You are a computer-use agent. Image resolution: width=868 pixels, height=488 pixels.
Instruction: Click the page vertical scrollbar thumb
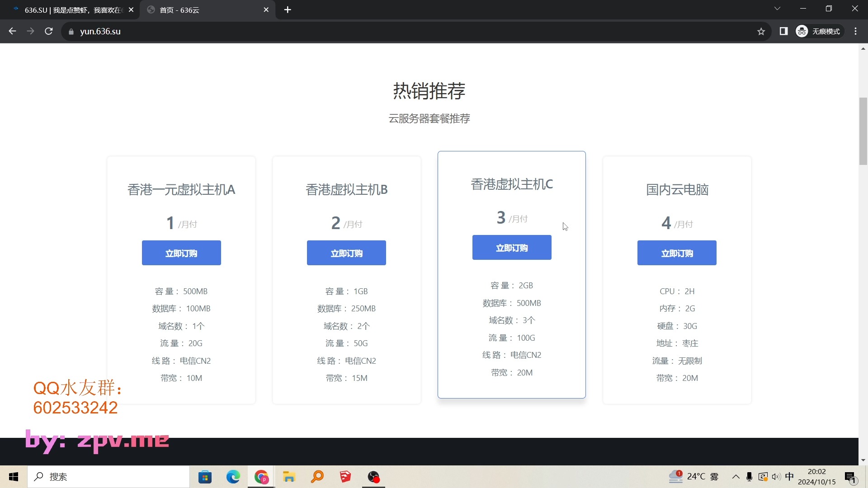863,131
